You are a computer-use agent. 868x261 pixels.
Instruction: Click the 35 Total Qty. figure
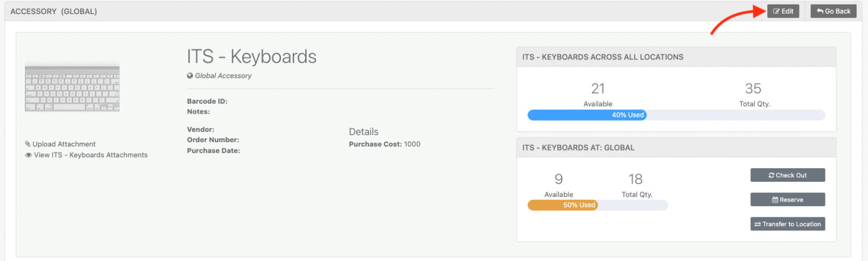753,89
